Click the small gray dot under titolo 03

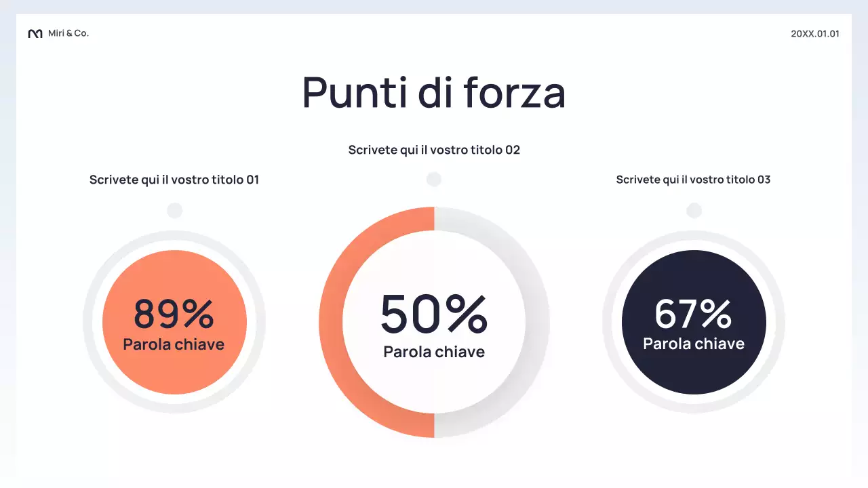point(694,211)
